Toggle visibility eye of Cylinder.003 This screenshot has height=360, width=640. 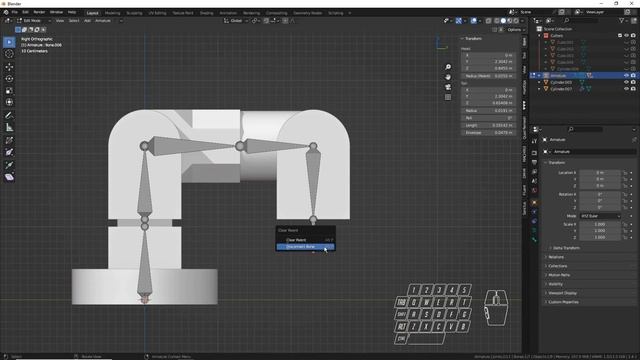(627, 82)
